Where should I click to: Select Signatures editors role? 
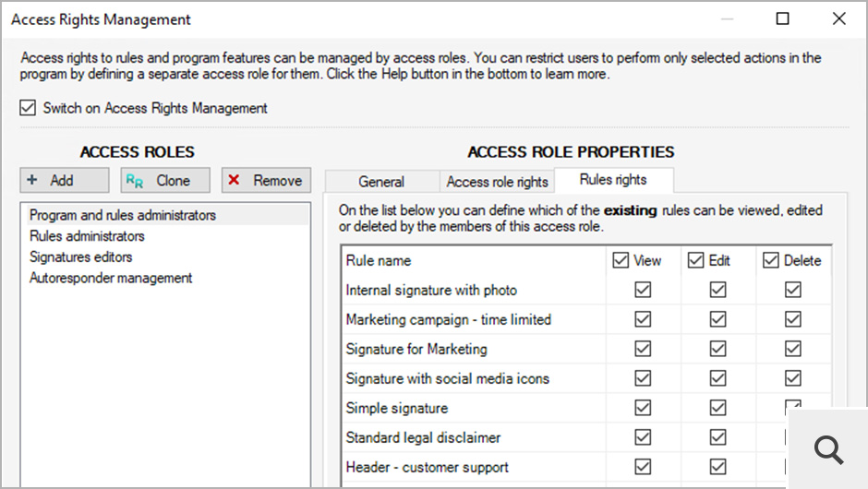coord(81,256)
